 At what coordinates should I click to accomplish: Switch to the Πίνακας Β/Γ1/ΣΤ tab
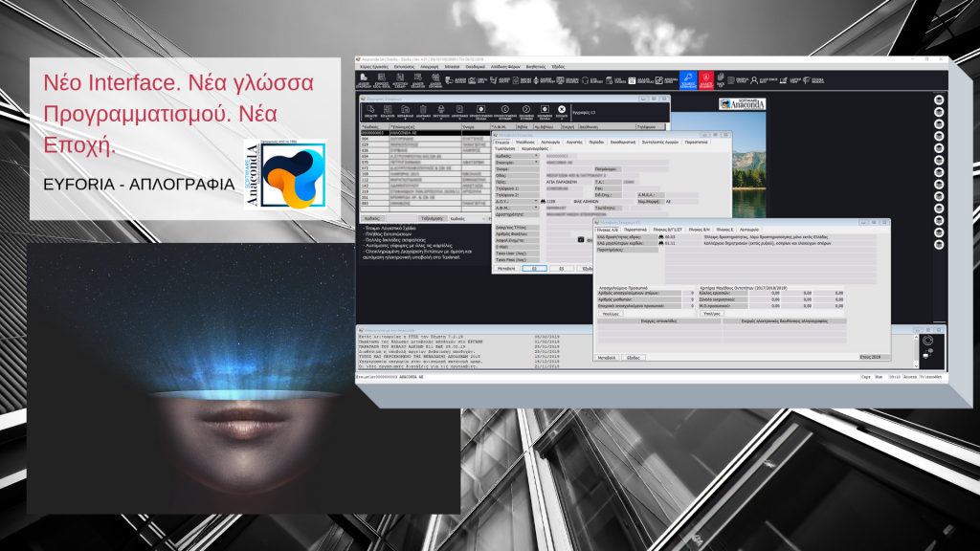[667, 230]
